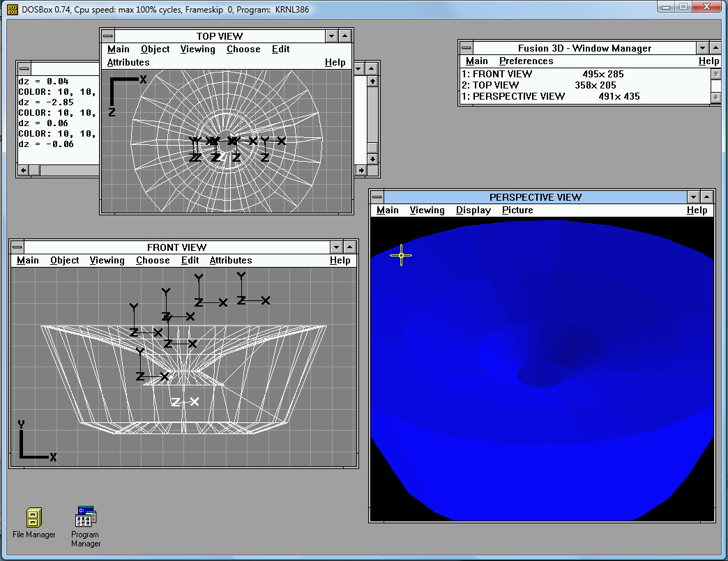The height and width of the screenshot is (561, 728).
Task: Click the white Z-X axis marker in Front View
Action: (x=185, y=401)
